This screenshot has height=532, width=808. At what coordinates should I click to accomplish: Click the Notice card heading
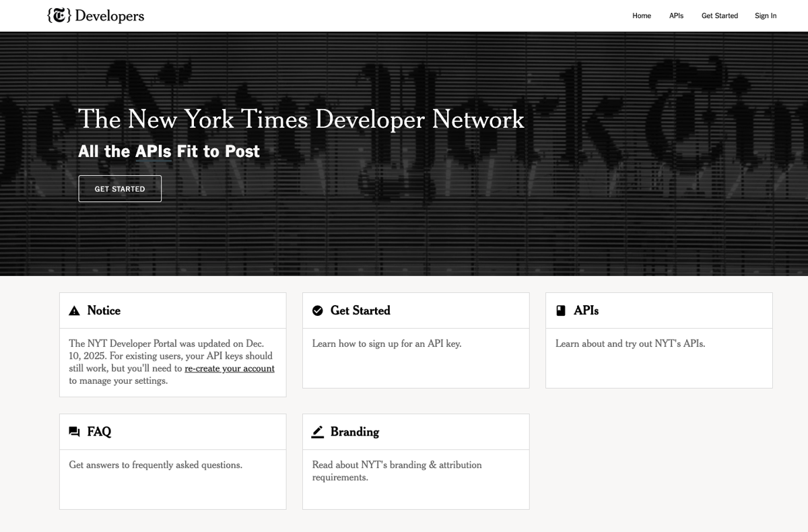click(104, 310)
